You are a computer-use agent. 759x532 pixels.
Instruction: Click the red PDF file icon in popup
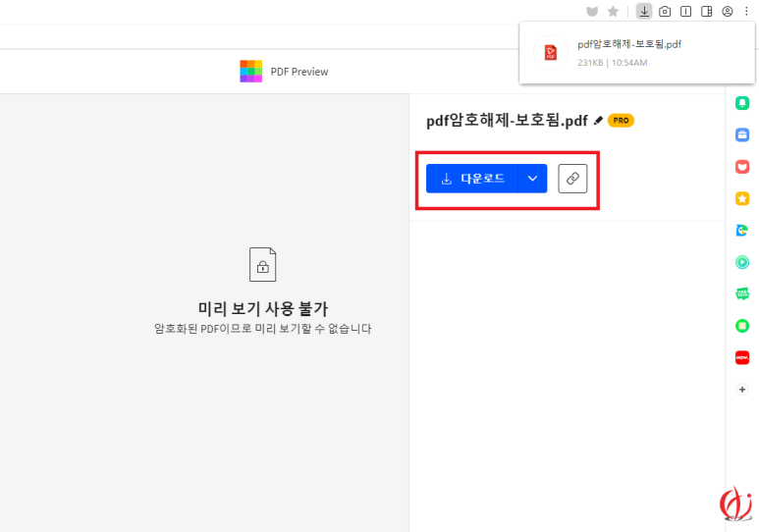[x=551, y=52]
